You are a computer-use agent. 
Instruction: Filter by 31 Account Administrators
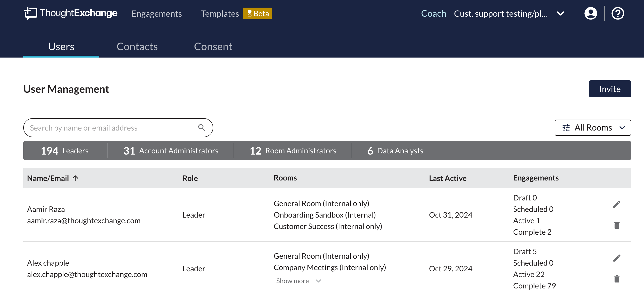pos(171,151)
